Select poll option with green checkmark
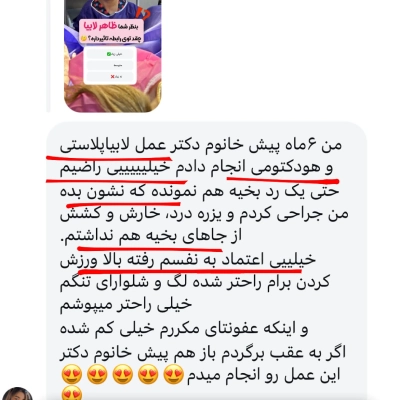Image resolution: width=400 pixels, height=400 pixels. pos(110,54)
